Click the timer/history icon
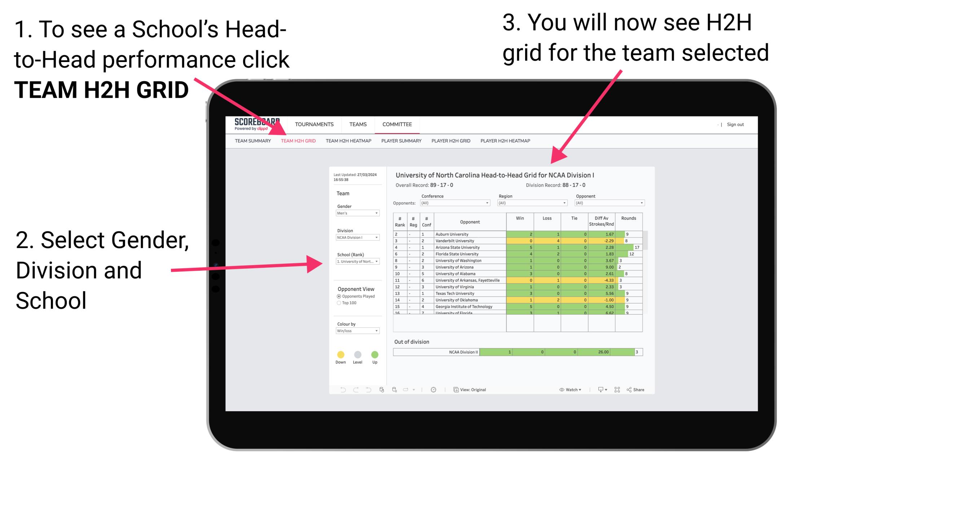The image size is (980, 527). (434, 389)
